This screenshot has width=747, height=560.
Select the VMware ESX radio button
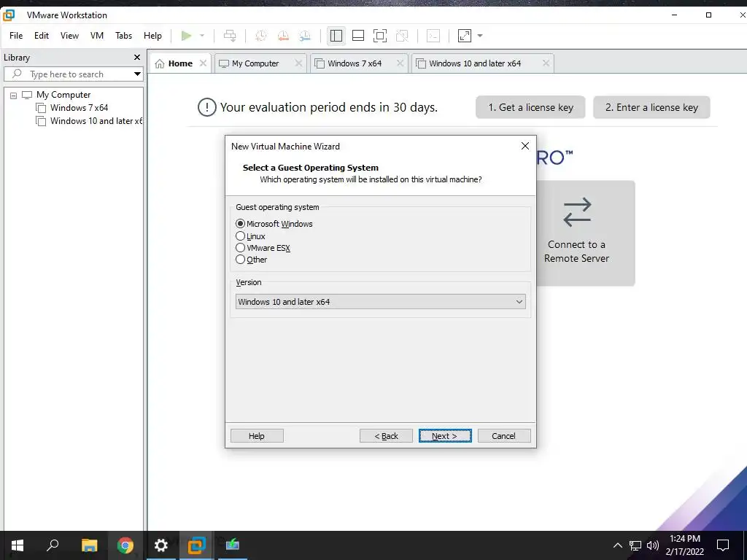pyautogui.click(x=240, y=248)
